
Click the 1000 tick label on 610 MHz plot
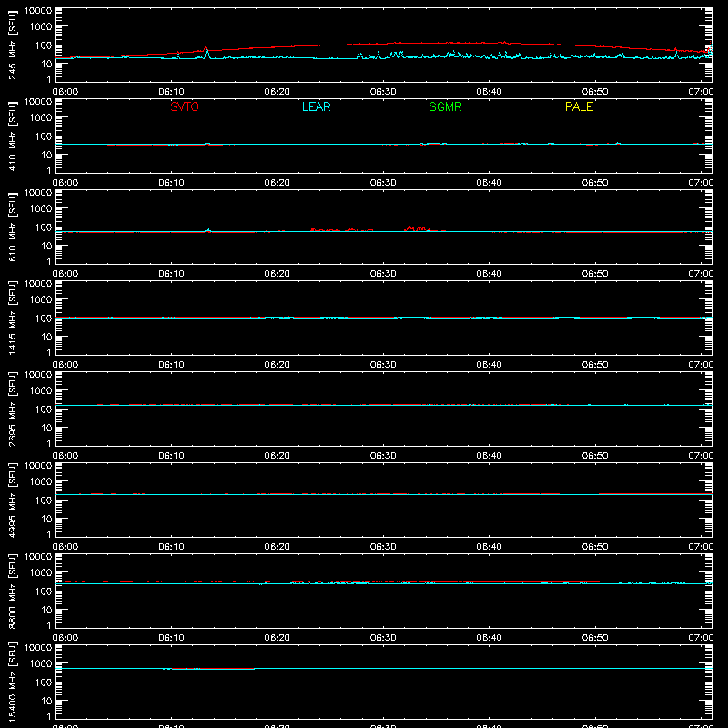(41, 209)
